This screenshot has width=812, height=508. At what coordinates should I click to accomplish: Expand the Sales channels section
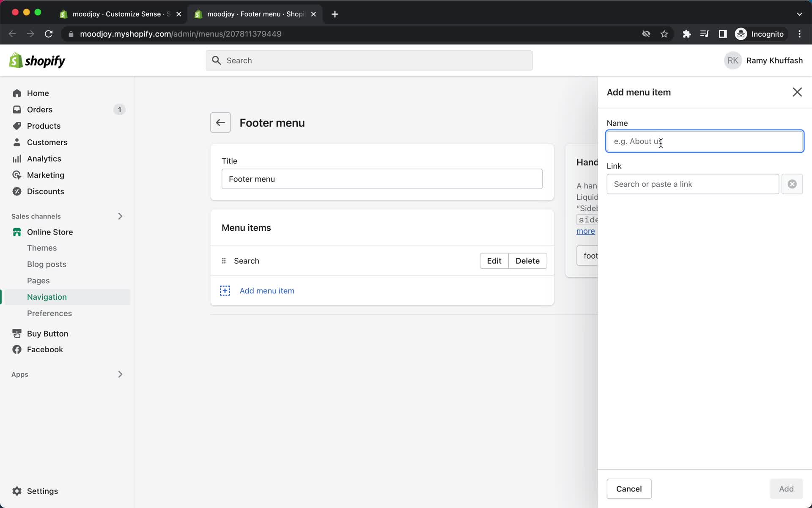point(120,216)
